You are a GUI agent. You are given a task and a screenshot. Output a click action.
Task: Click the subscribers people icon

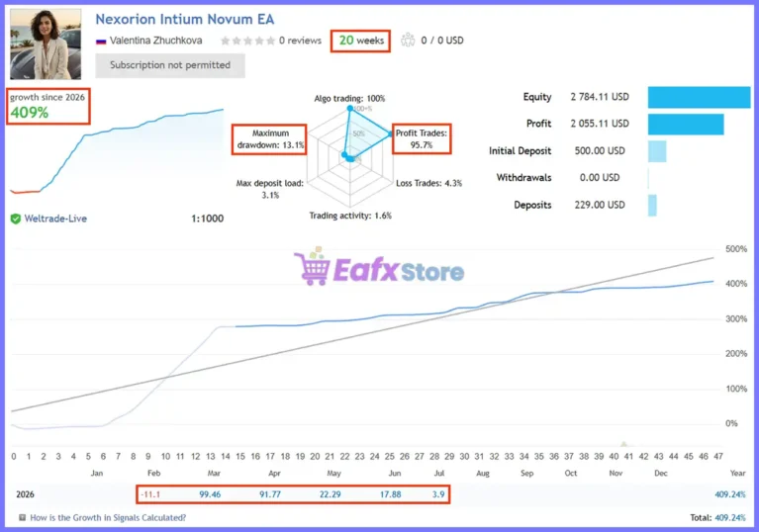point(408,41)
